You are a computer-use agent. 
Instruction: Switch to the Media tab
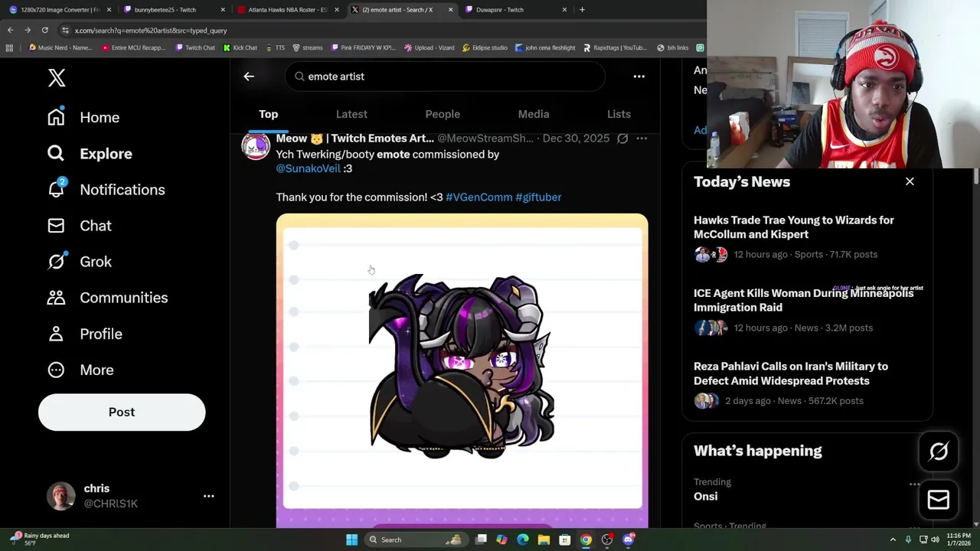(534, 114)
